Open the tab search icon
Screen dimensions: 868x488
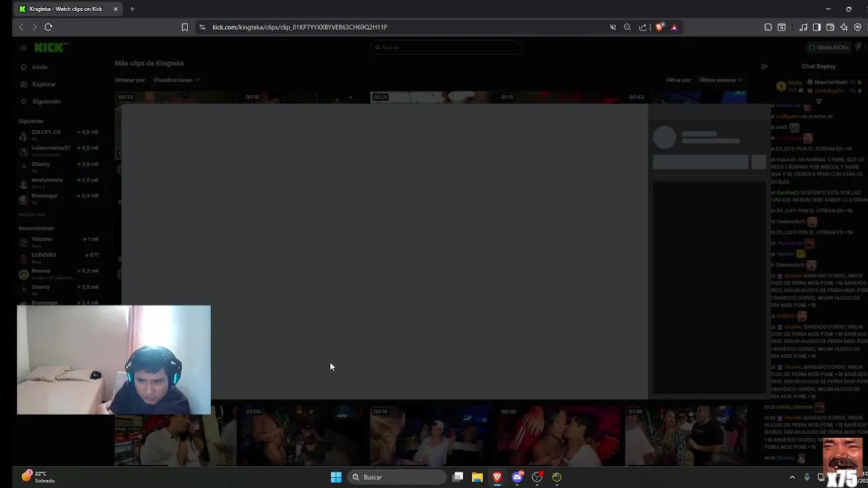point(782,27)
